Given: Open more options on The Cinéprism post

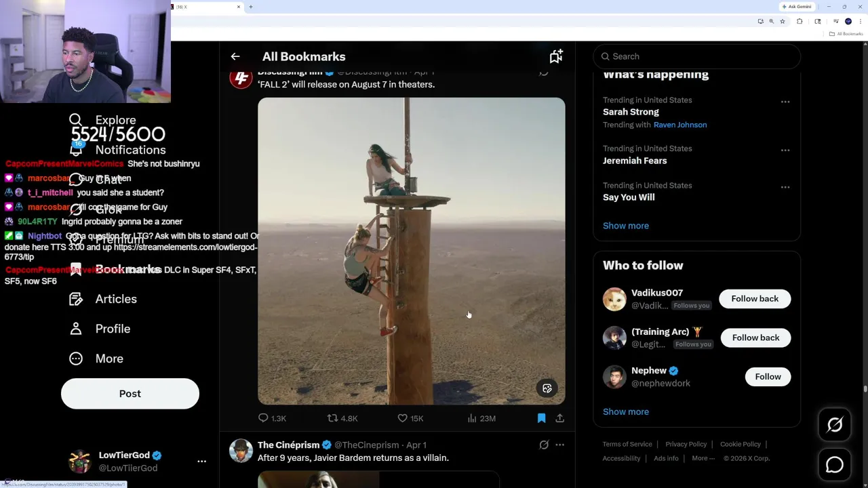Looking at the screenshot, I should pos(560,445).
